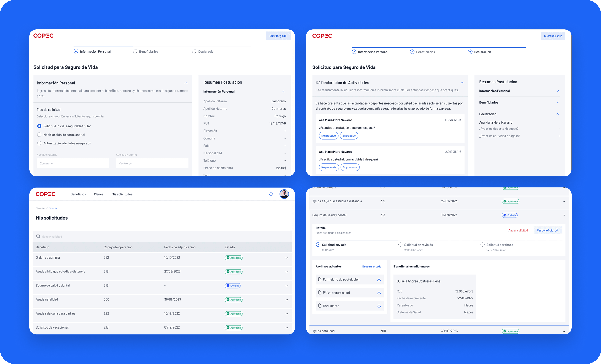Image resolution: width=601 pixels, height=364 pixels.
Task: Open the Planes menu item
Action: (x=98, y=194)
